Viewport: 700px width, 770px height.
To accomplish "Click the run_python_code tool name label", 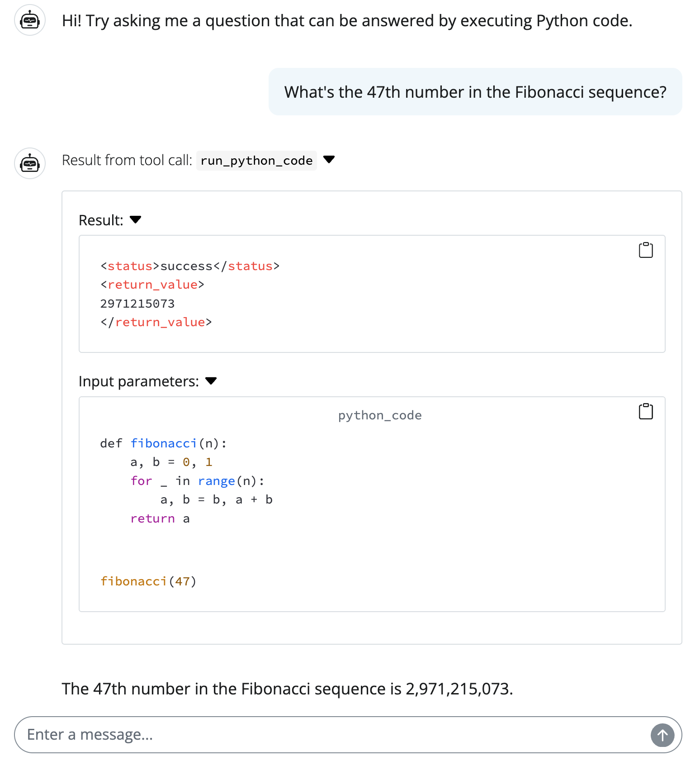I will (x=256, y=161).
